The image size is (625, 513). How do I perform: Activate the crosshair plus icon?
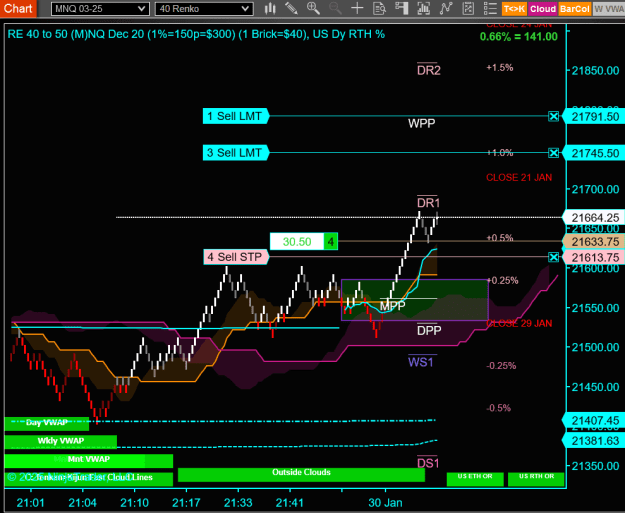pyautogui.click(x=357, y=8)
